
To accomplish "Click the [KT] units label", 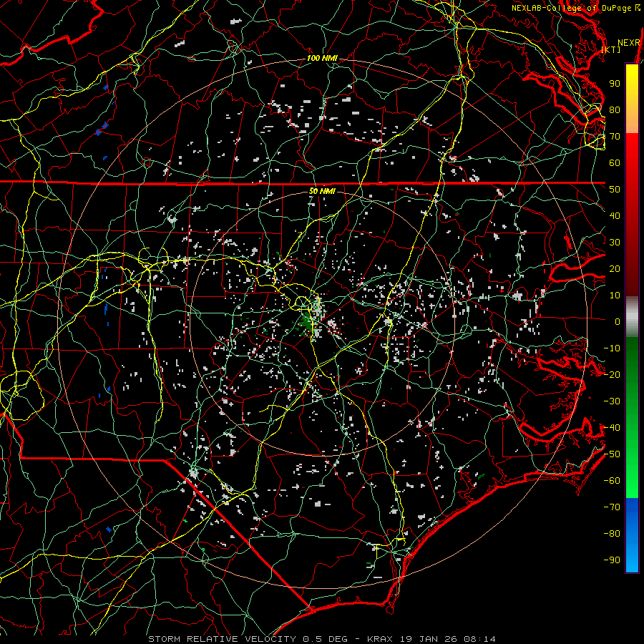I will click(x=611, y=49).
